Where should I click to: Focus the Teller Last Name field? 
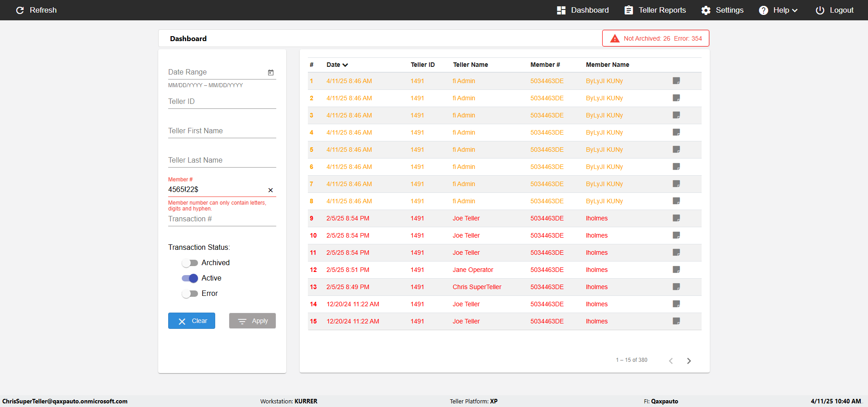222,160
